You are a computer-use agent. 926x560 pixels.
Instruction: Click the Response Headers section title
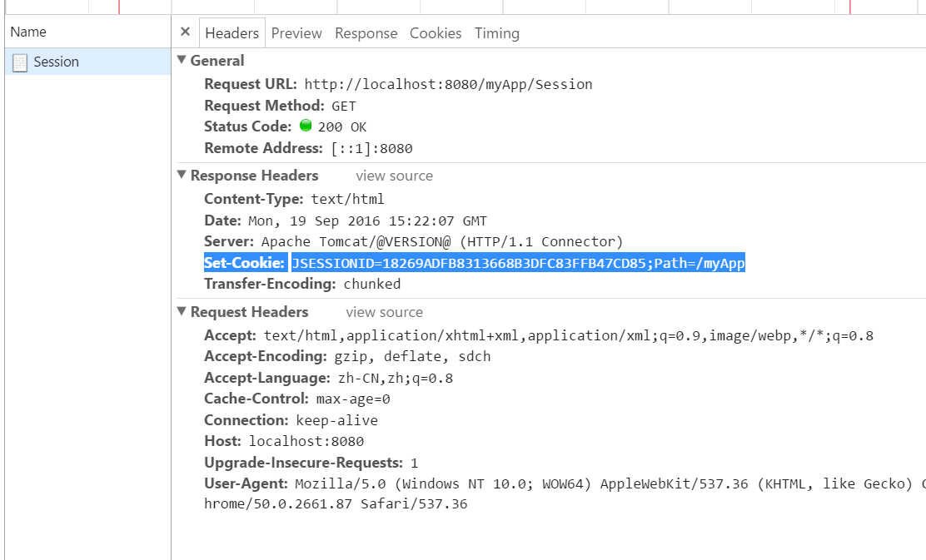[x=255, y=176]
